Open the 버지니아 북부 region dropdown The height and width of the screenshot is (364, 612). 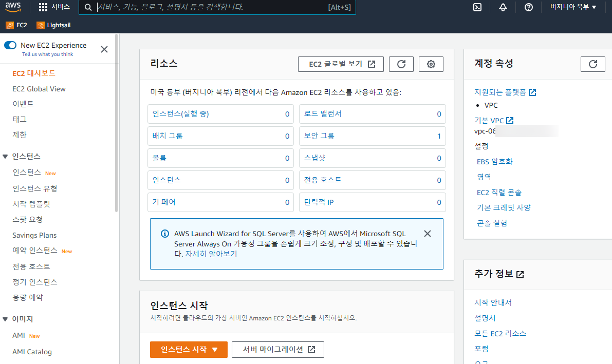click(573, 7)
